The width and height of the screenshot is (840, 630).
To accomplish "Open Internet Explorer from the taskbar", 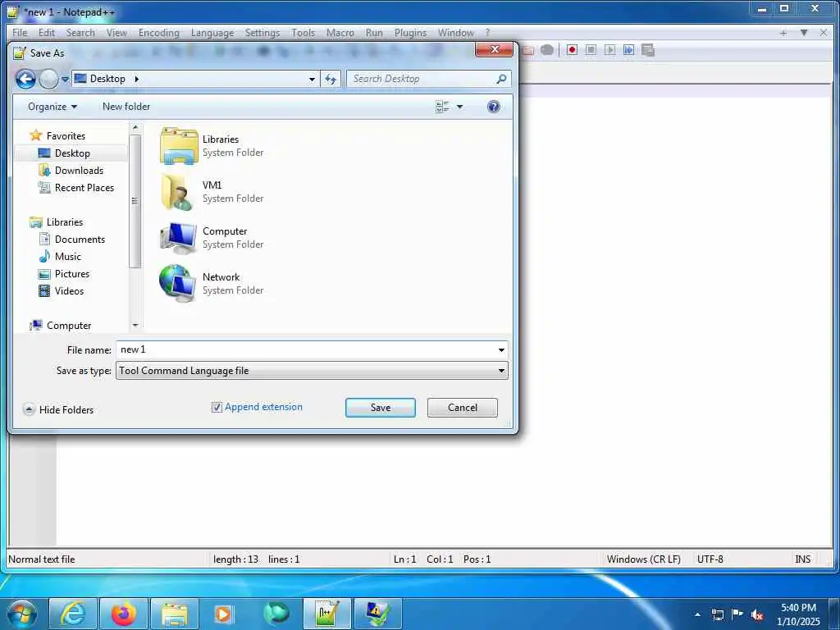I will (x=73, y=614).
